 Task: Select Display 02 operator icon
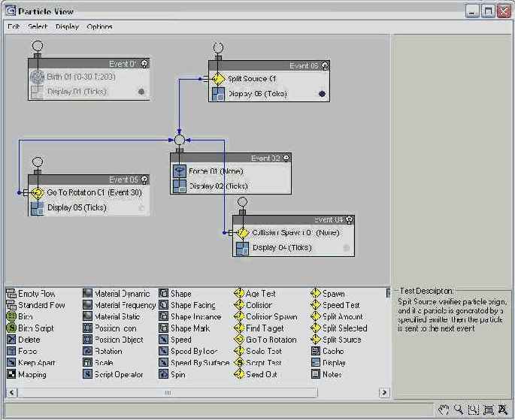[180, 186]
